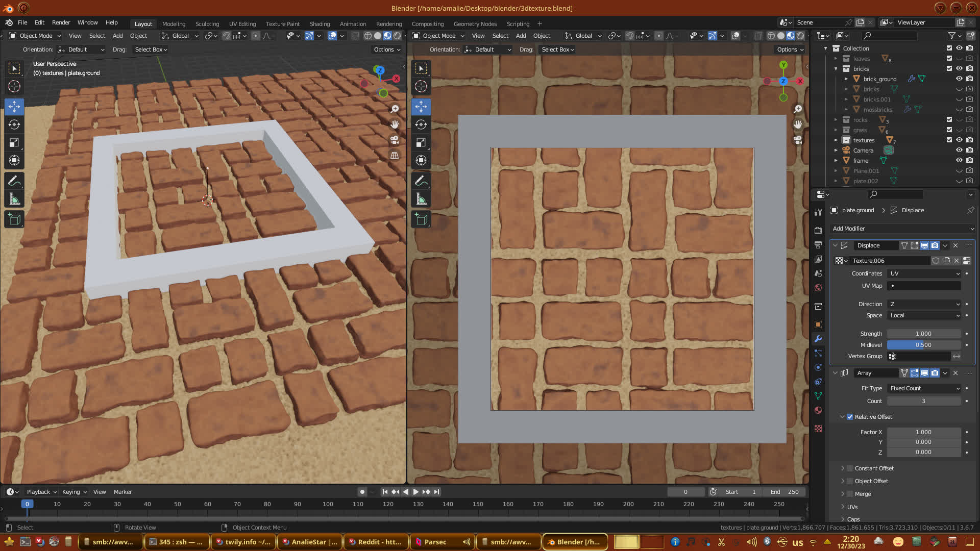Click the Cursor tool in left viewport
This screenshot has height=551, width=980.
[x=14, y=86]
